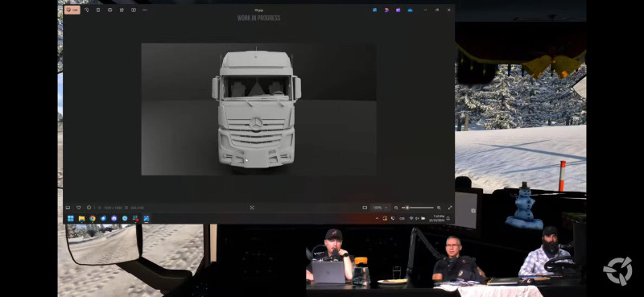Zoom in using the plus magnifier
The width and height of the screenshot is (644, 297).
point(439,208)
